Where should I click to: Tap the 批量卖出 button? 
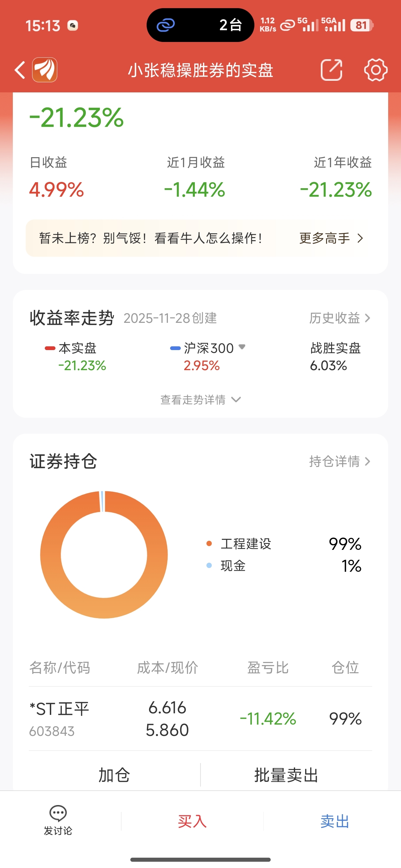(286, 775)
